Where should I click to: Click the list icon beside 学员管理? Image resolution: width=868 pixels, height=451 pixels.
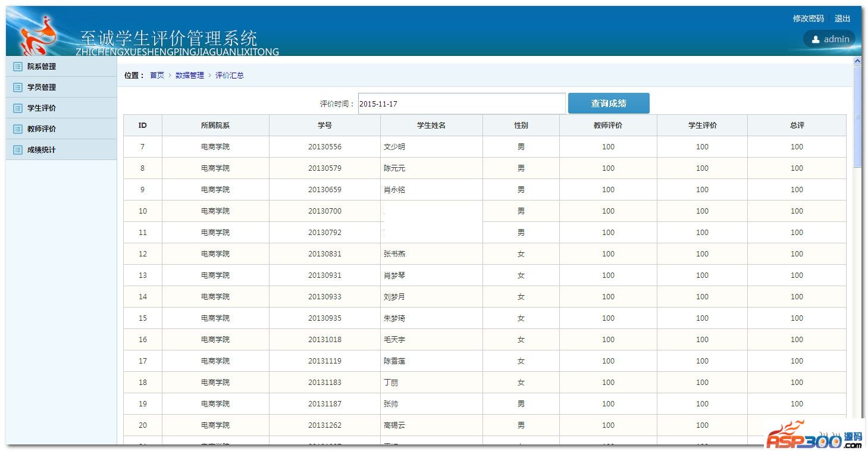coord(18,87)
